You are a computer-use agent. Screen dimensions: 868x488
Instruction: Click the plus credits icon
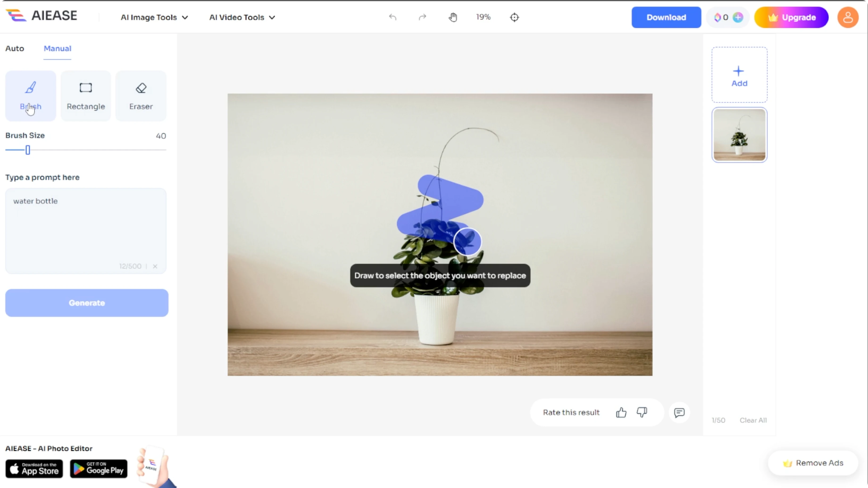click(x=738, y=17)
